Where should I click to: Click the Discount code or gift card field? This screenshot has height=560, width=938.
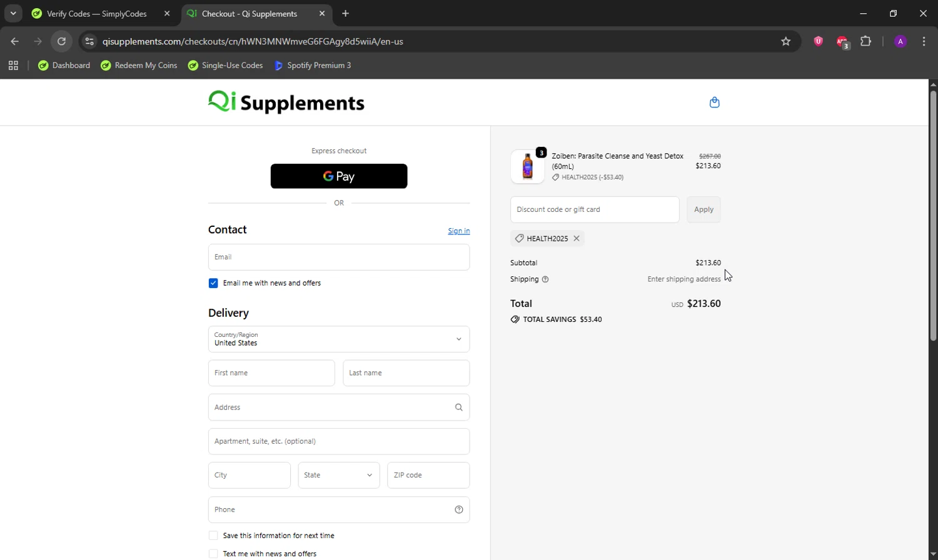click(x=595, y=209)
